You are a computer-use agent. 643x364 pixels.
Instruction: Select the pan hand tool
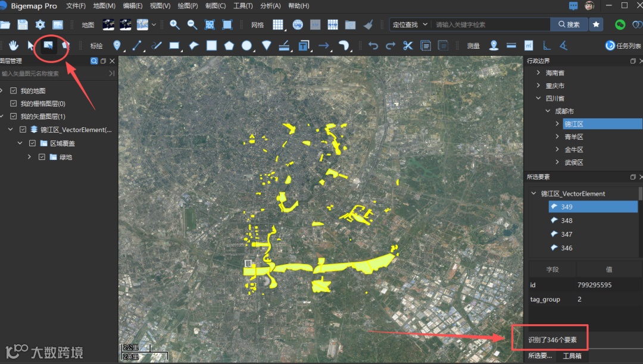coord(14,45)
